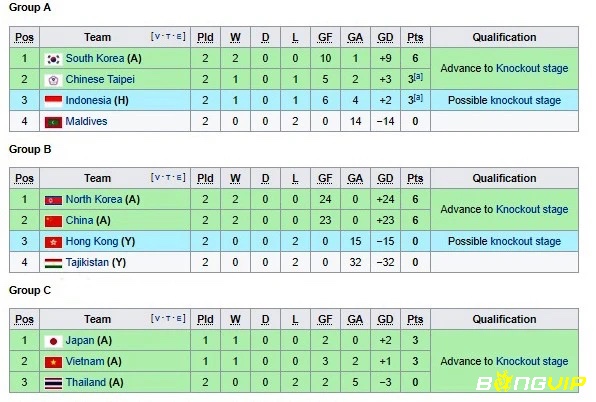Click the Pts column header in Group C
596x402 pixels.
[415, 319]
